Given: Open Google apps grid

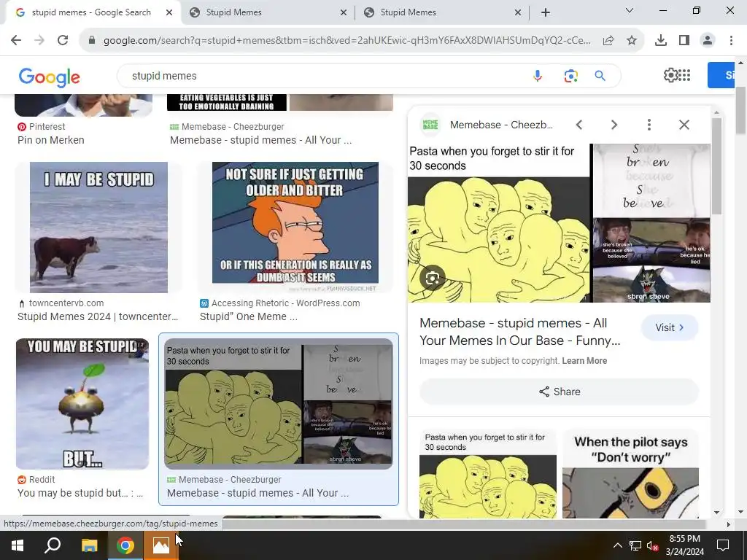Looking at the screenshot, I should click(684, 75).
